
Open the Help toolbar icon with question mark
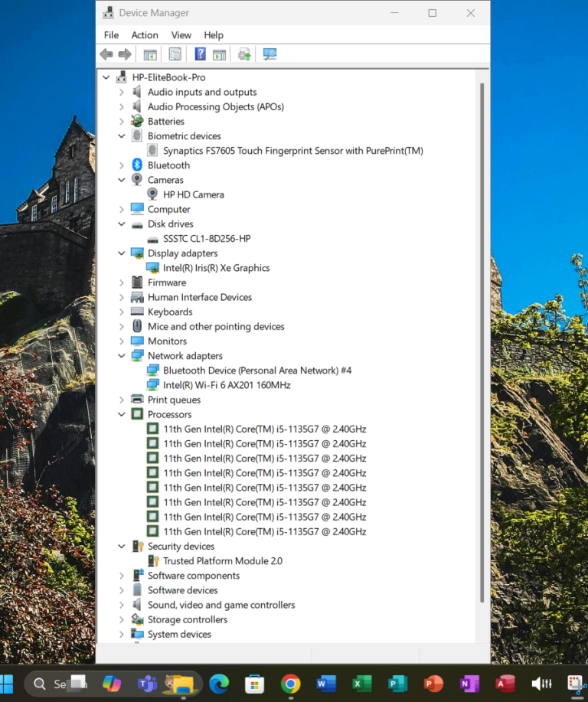(200, 54)
